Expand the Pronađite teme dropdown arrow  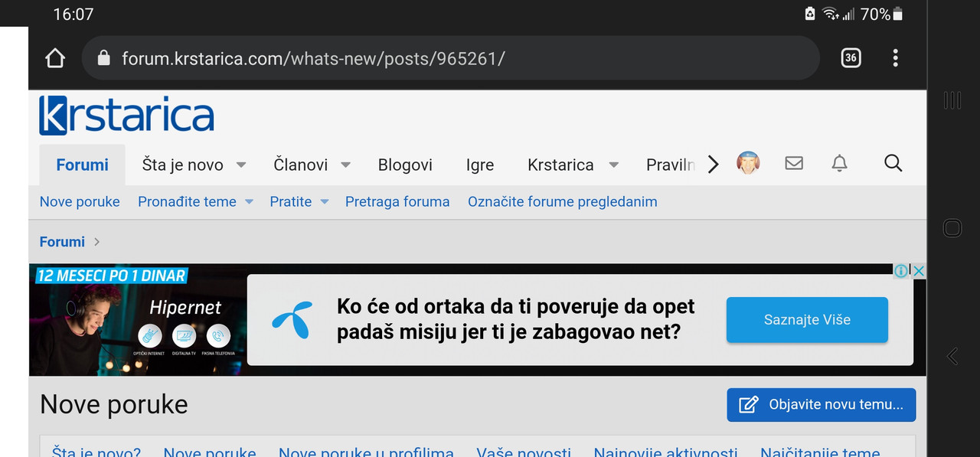point(249,202)
